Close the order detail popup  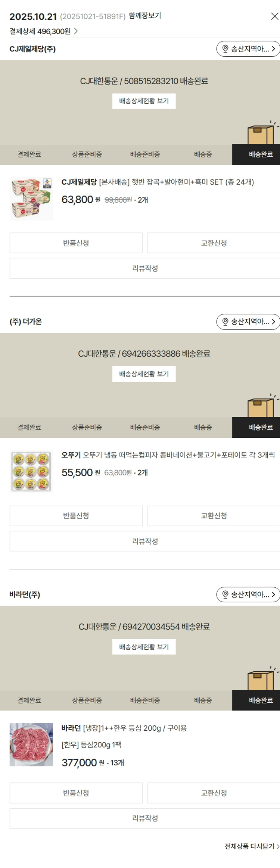coord(274,16)
